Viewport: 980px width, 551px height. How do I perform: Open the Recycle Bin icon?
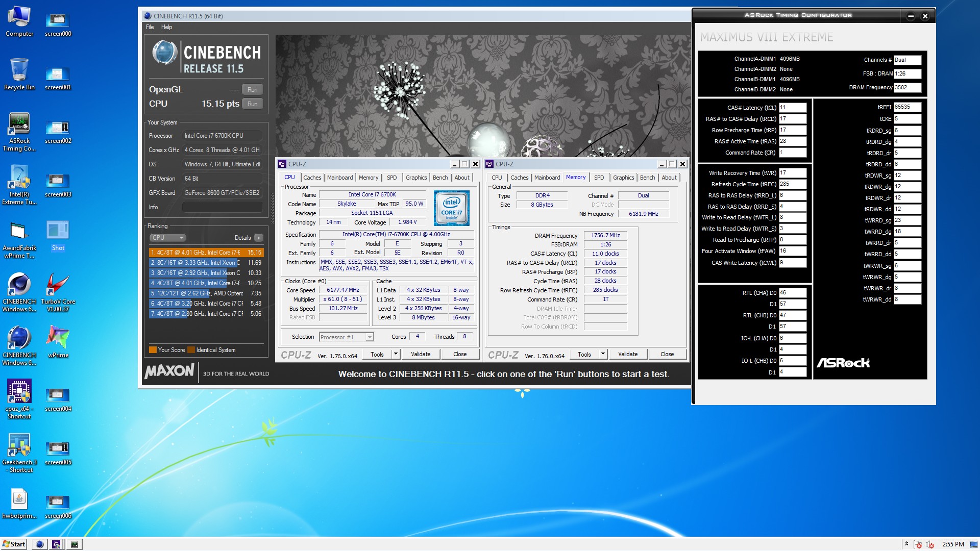pos(19,74)
